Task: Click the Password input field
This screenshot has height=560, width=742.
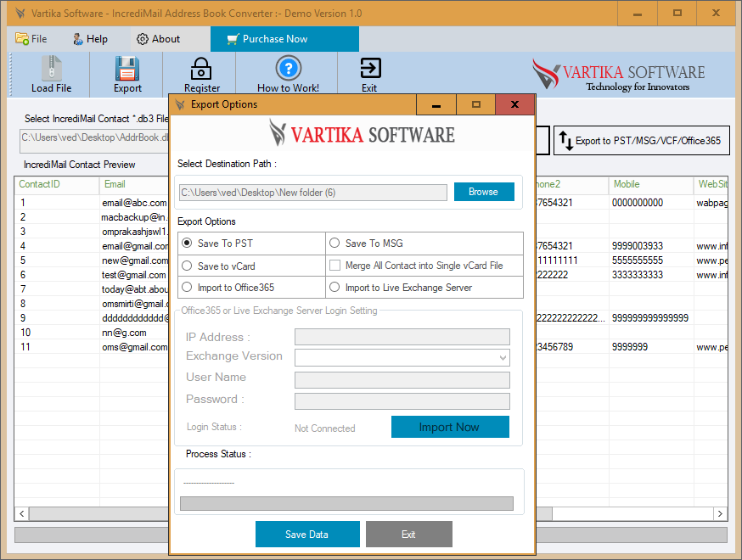Action: pos(402,401)
